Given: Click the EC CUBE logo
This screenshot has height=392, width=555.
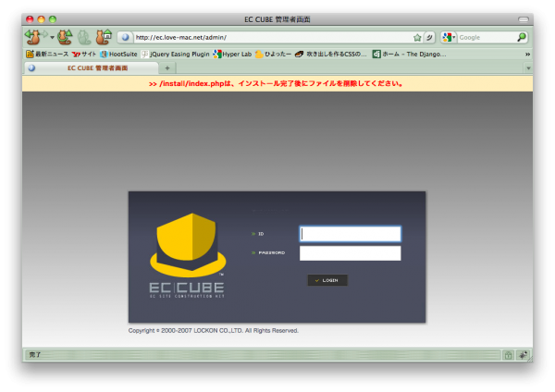Looking at the screenshot, I should coord(188,255).
